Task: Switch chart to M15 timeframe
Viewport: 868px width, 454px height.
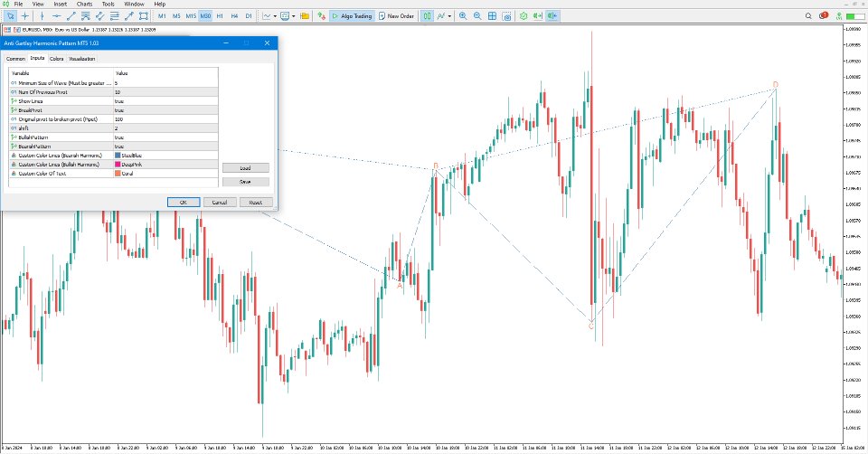Action: pos(191,16)
